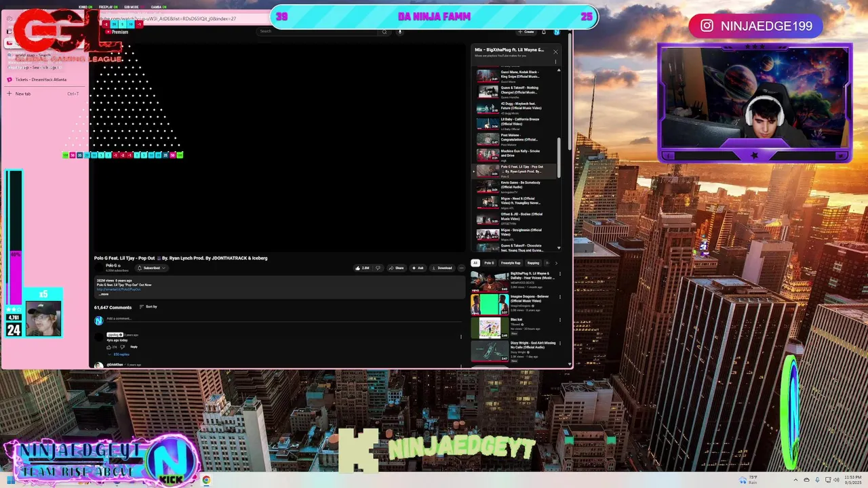Select the Rapping filter chip
This screenshot has width=868, height=488.
tap(534, 263)
